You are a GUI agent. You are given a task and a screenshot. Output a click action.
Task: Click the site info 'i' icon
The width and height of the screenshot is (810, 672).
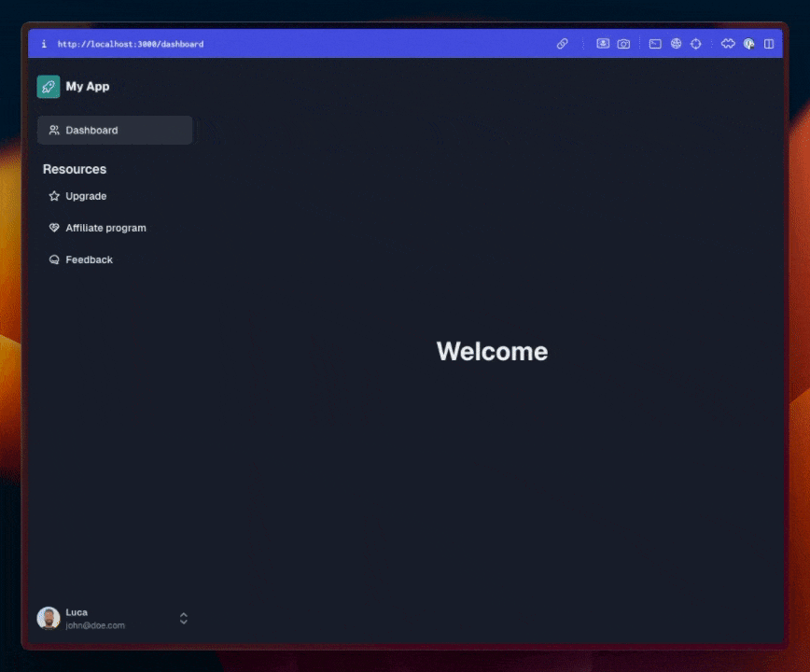coord(44,44)
